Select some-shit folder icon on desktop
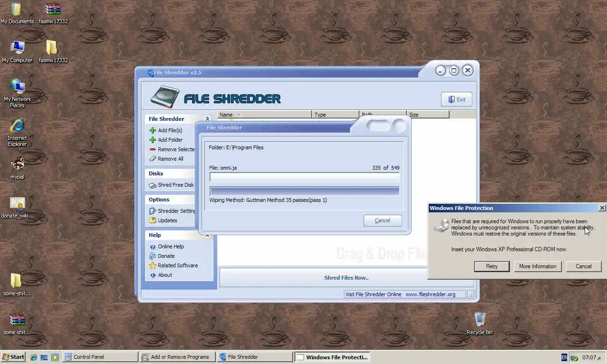 pos(17,284)
